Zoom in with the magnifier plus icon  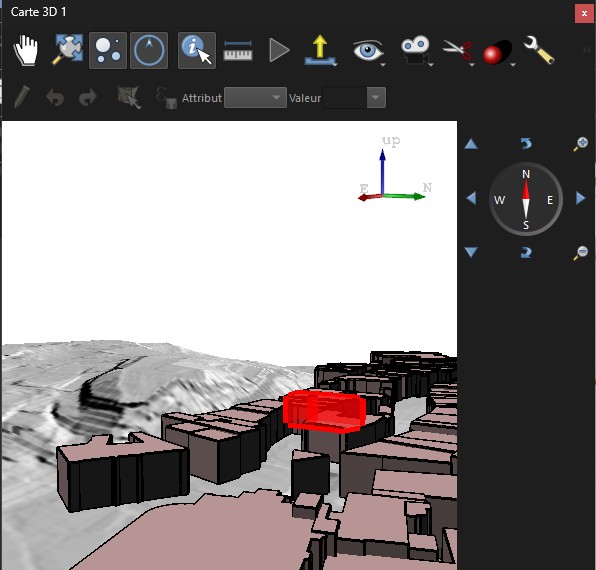click(580, 144)
